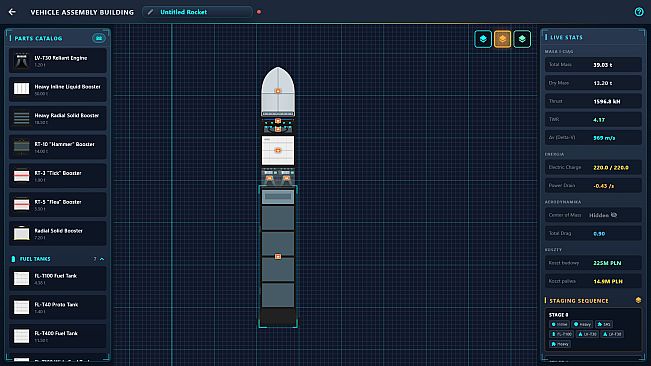Click the fuel cost value 14.9M PLN
Screen dimensions: 651x366
[608, 281]
